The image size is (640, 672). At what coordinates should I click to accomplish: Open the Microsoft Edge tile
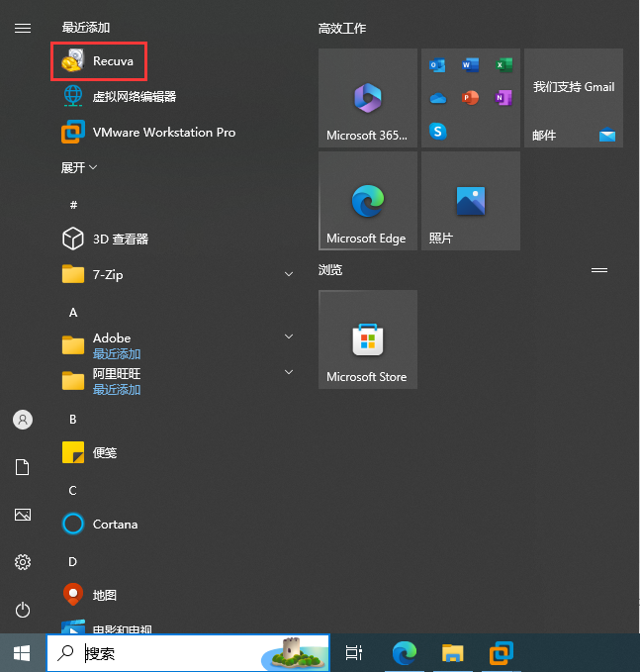click(x=368, y=201)
